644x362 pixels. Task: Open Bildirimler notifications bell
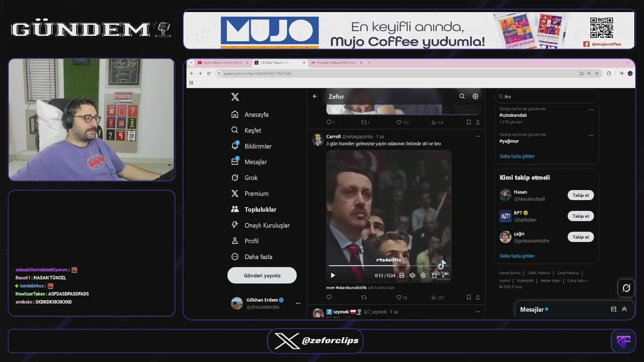point(235,146)
